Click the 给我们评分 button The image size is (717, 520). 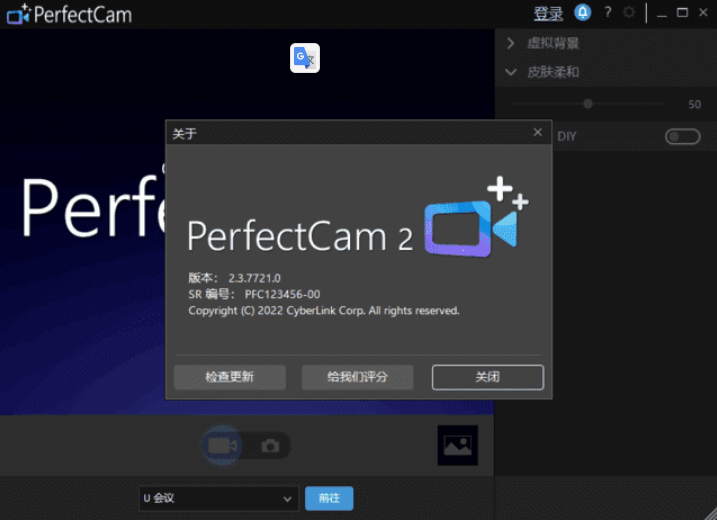coord(358,377)
